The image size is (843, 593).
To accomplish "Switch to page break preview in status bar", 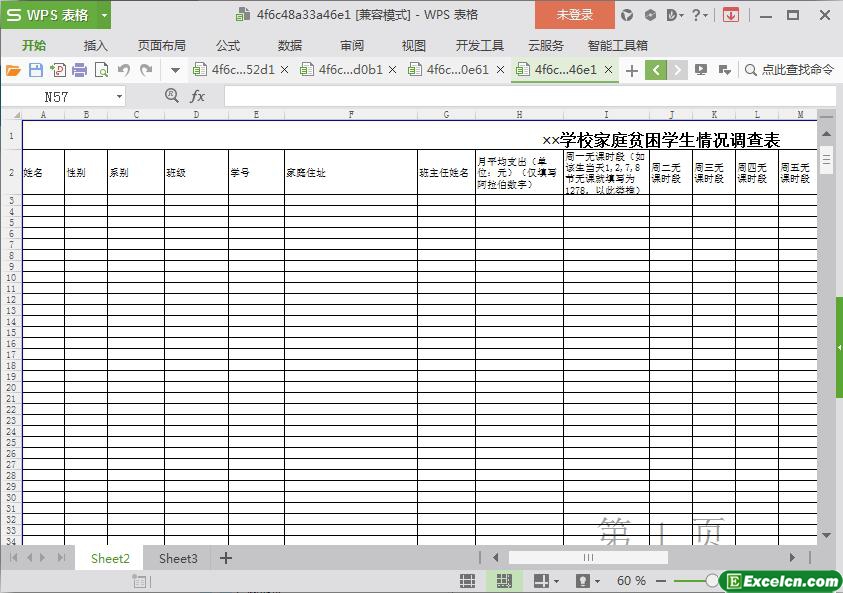I will [x=504, y=581].
